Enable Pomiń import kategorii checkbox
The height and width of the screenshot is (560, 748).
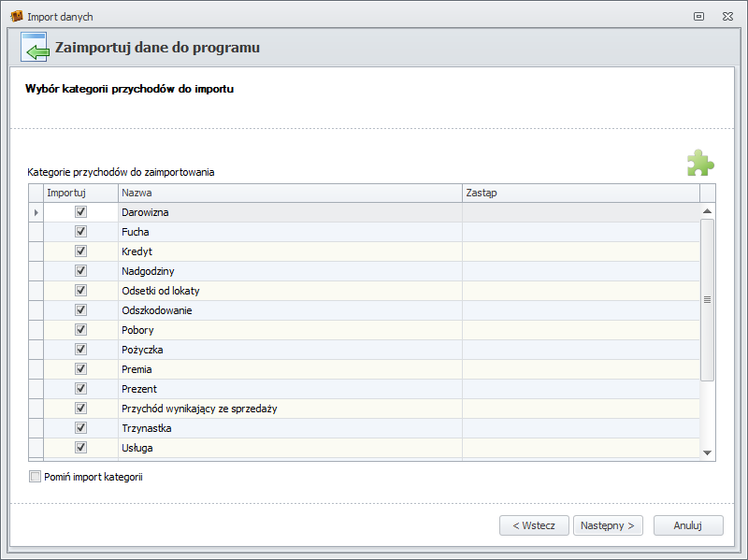coord(36,477)
